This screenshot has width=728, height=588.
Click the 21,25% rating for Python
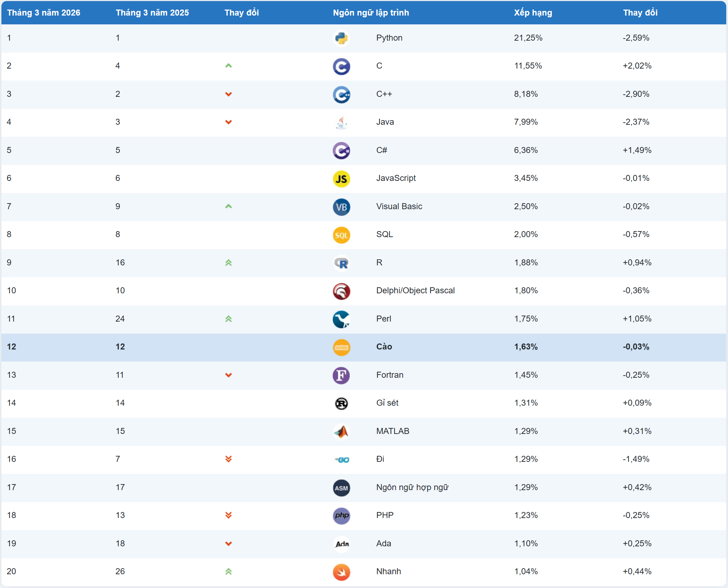(x=528, y=38)
